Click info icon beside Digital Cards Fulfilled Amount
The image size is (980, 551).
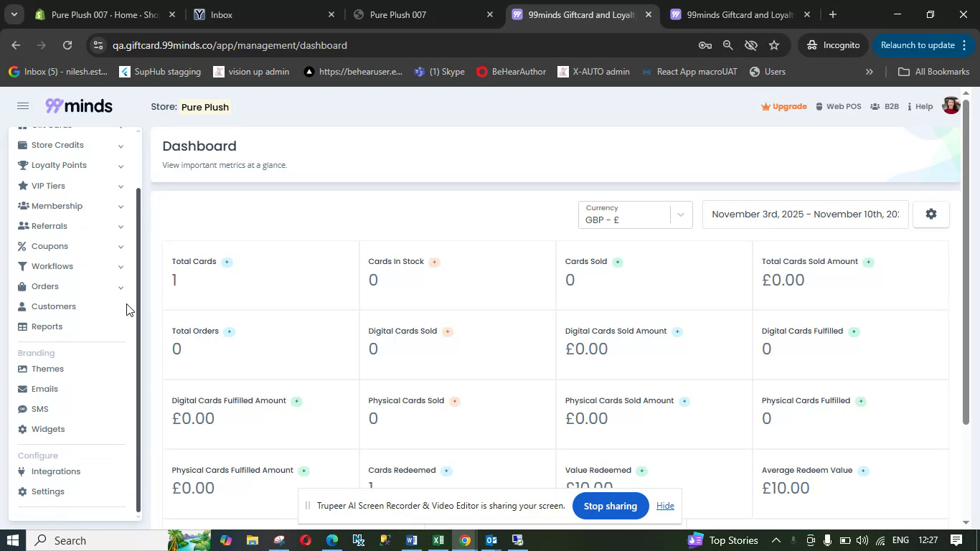[296, 401]
